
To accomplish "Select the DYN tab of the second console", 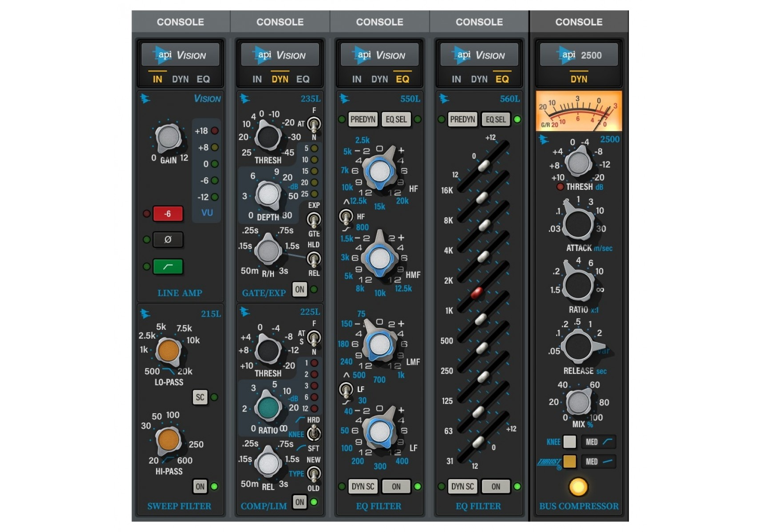I will [280, 79].
